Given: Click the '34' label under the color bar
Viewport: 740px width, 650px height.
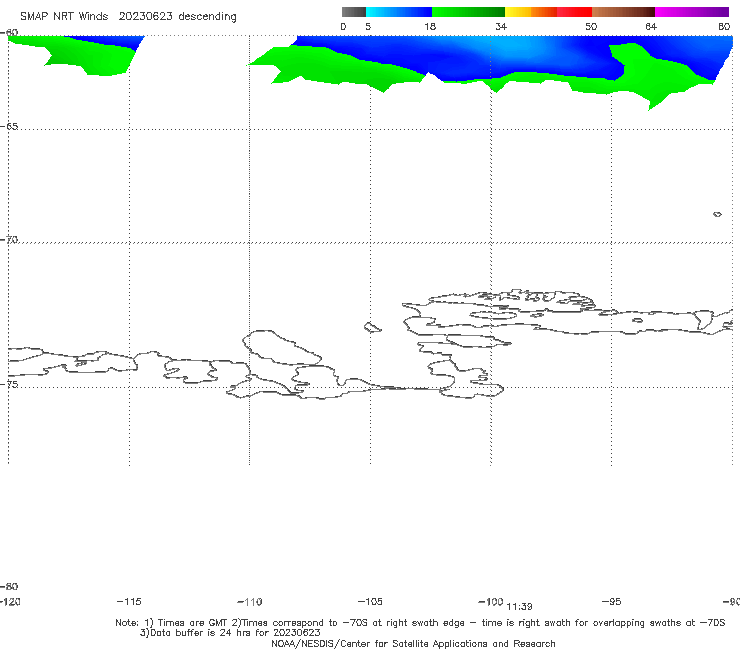Looking at the screenshot, I should 501,27.
